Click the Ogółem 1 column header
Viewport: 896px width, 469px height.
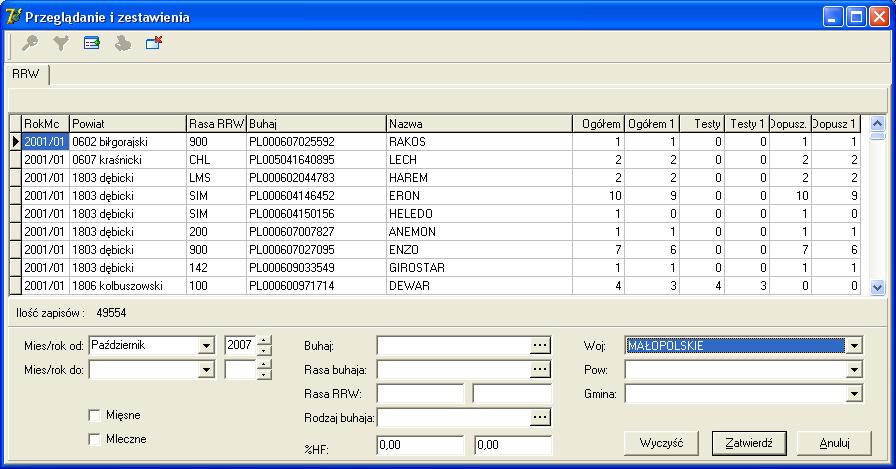[651, 123]
